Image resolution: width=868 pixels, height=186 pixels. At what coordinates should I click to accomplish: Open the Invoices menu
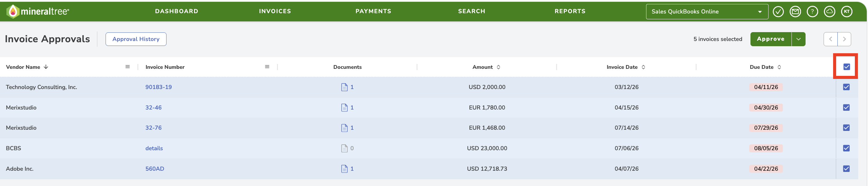275,11
